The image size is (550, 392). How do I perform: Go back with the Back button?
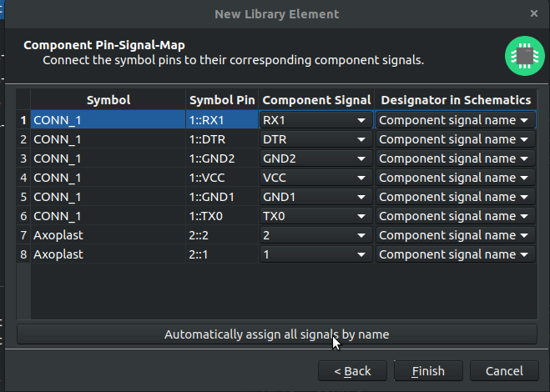pos(352,371)
